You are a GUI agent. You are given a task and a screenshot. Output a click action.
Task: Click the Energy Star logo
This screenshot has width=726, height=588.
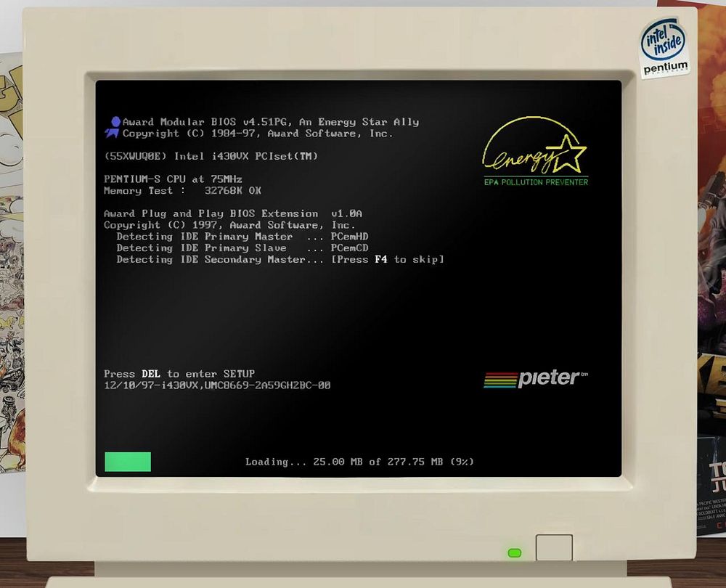coord(536,151)
